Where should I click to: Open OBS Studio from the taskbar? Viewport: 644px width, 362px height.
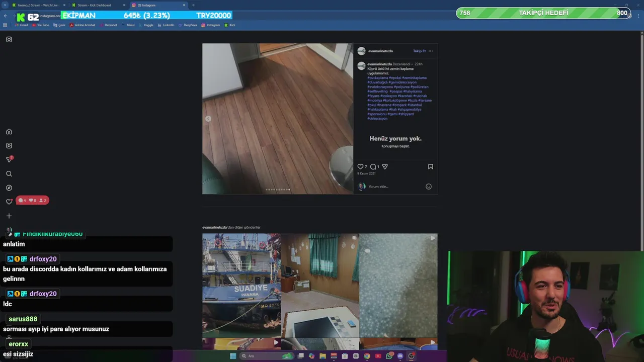click(x=411, y=356)
